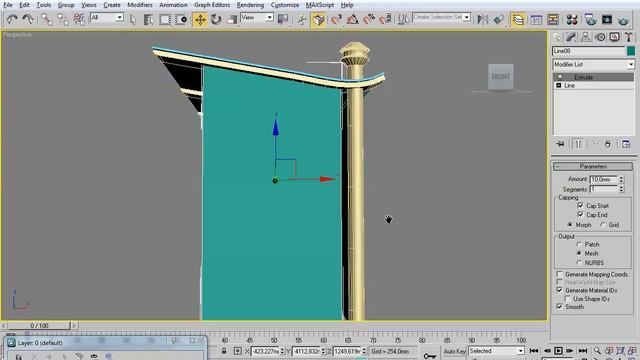Select the Morph capping radio button
640x360 pixels.
point(570,224)
